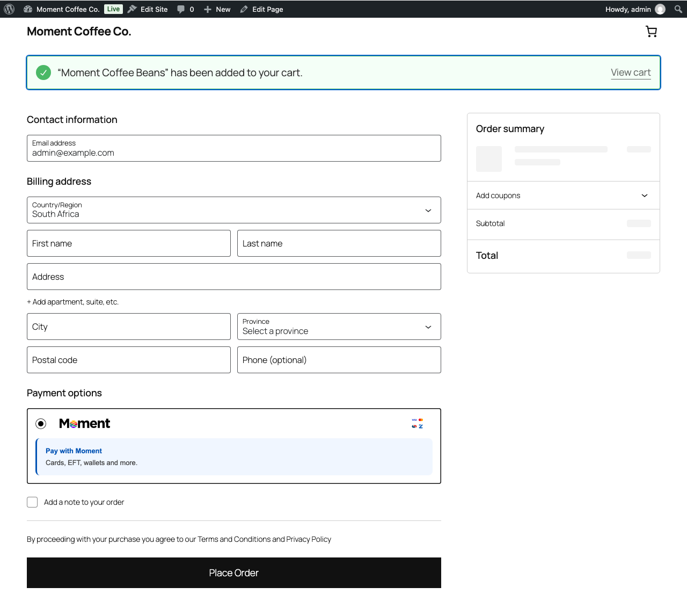This screenshot has height=616, width=687.
Task: Open the shopping cart icon
Action: tap(651, 32)
